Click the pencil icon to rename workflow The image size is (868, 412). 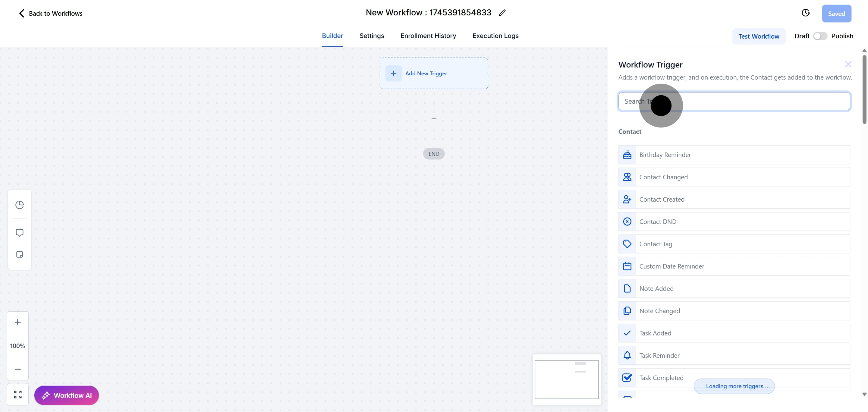click(x=502, y=13)
